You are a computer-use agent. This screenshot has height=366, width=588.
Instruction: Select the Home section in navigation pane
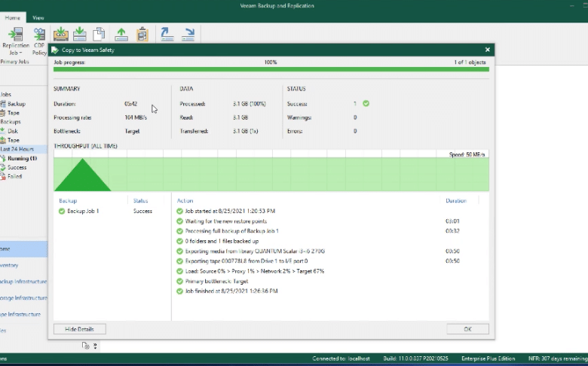click(x=23, y=249)
